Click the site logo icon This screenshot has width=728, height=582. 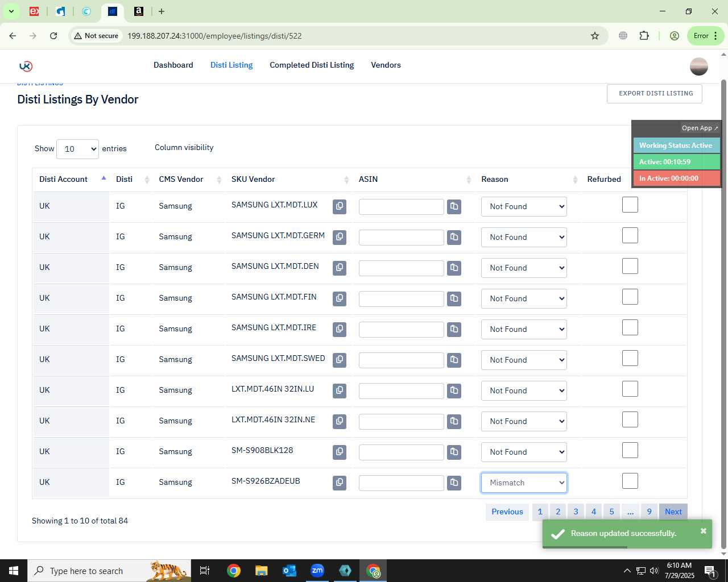point(26,66)
